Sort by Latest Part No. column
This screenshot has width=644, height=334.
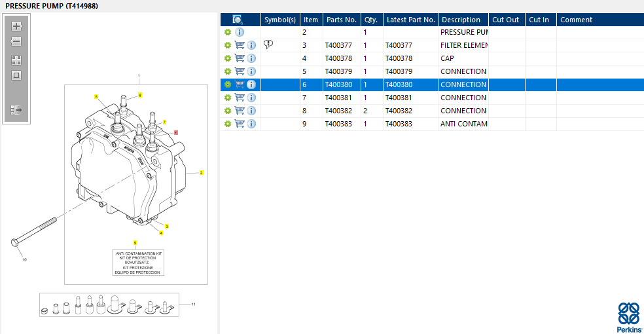click(x=410, y=20)
